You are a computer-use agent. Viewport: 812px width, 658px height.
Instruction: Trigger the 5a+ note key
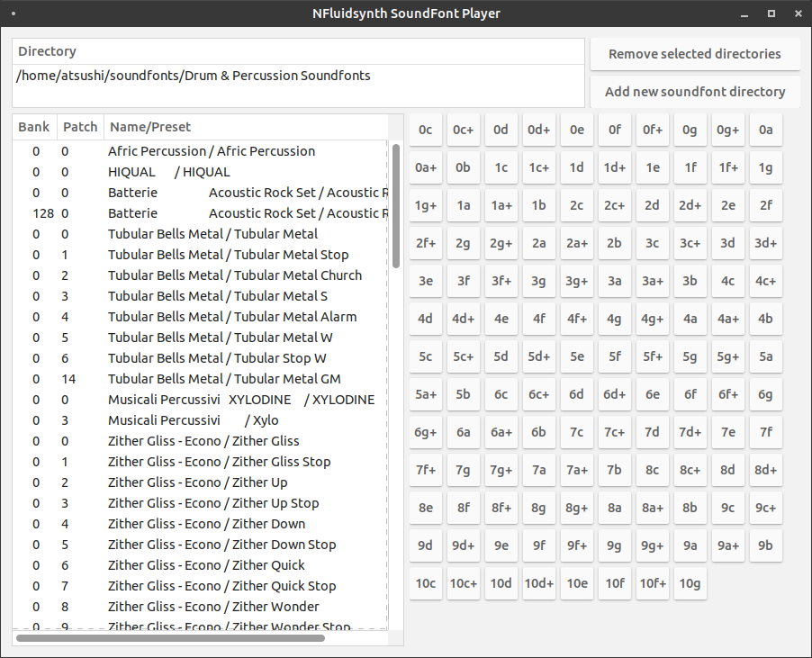tap(426, 394)
